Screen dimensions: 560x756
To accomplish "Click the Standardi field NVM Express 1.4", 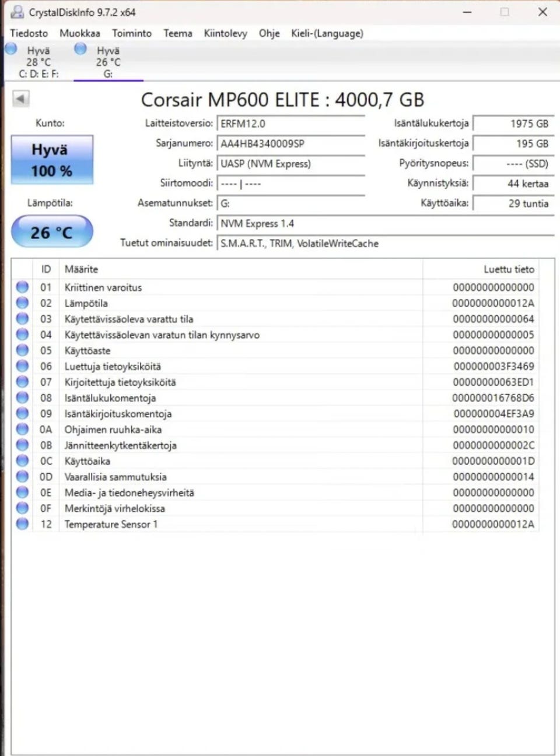I will 386,223.
